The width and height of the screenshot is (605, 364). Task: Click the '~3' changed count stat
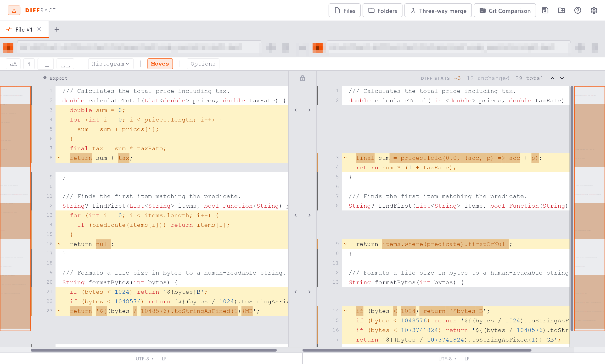point(457,78)
